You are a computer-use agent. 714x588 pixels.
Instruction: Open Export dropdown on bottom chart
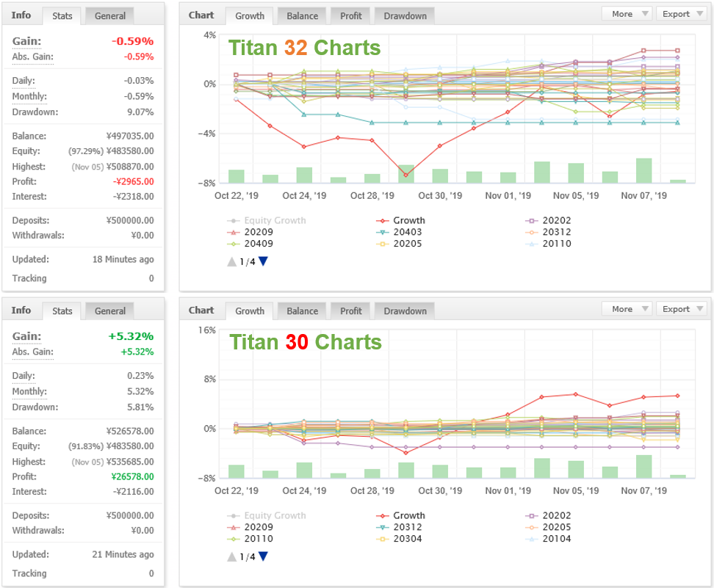tap(681, 309)
